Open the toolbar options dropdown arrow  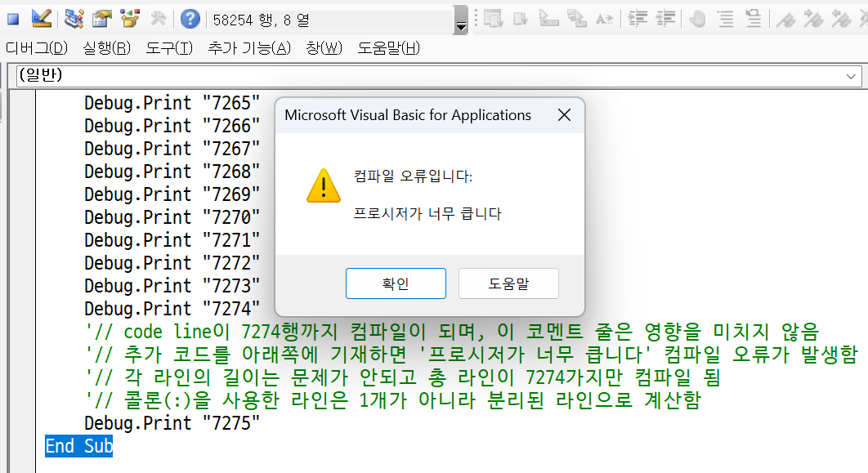coord(461,20)
